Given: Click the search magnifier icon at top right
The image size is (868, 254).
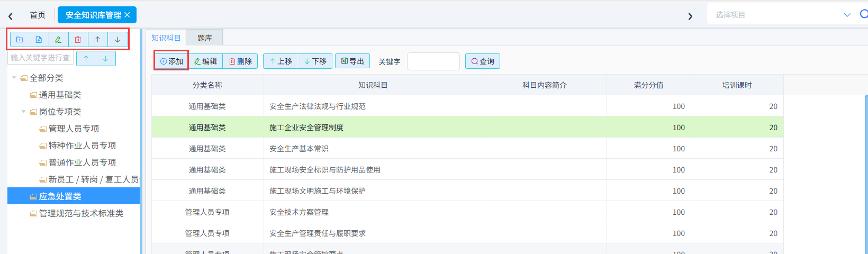Looking at the screenshot, I should (x=864, y=14).
